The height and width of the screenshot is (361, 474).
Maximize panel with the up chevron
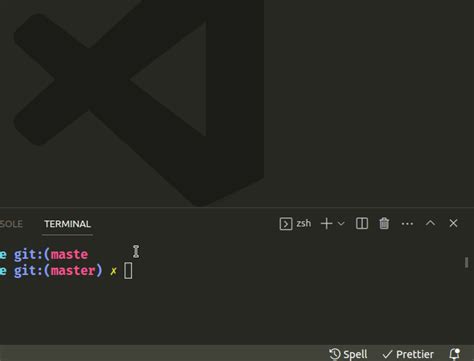430,223
